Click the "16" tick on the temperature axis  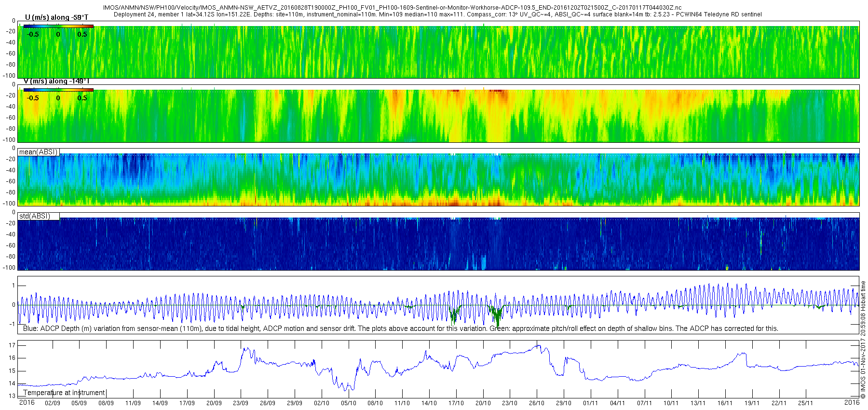coord(12,358)
